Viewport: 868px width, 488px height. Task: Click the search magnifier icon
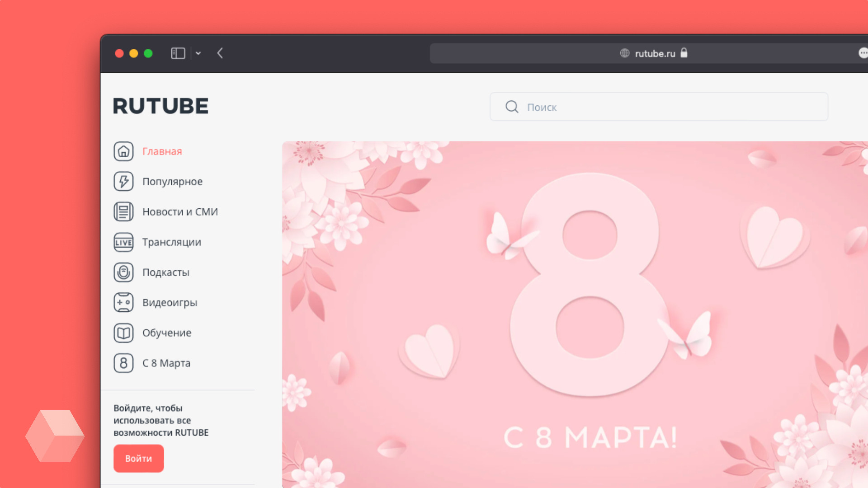point(512,107)
